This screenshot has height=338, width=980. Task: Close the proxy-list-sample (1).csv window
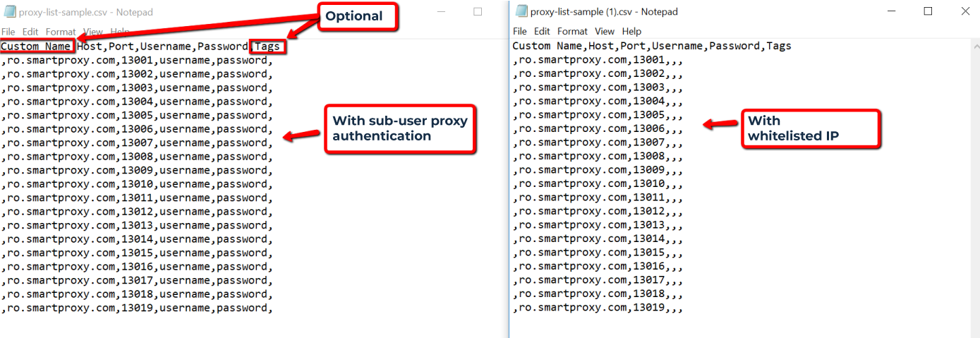[x=964, y=11]
